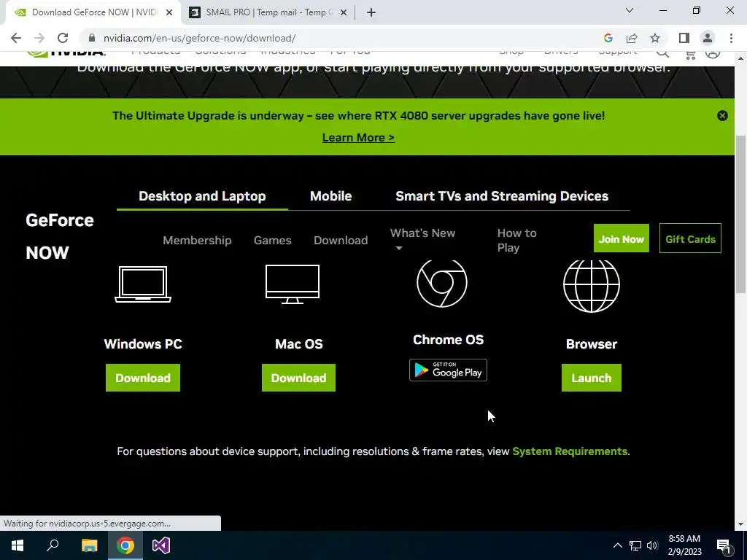
Task: Download GeForce NOW for Windows PC
Action: coord(143,378)
